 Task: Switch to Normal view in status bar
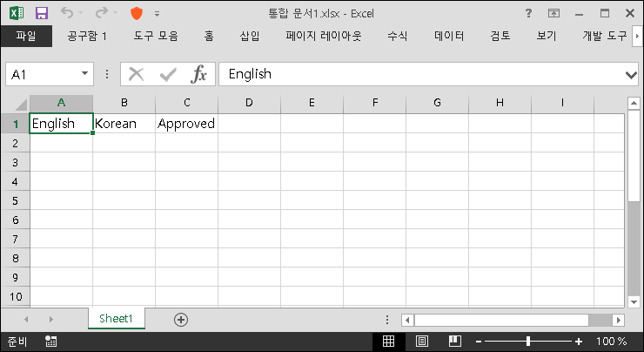389,342
